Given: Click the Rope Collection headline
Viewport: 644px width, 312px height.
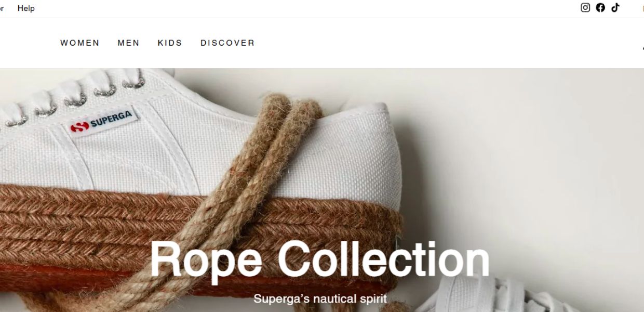Looking at the screenshot, I should pyautogui.click(x=320, y=259).
